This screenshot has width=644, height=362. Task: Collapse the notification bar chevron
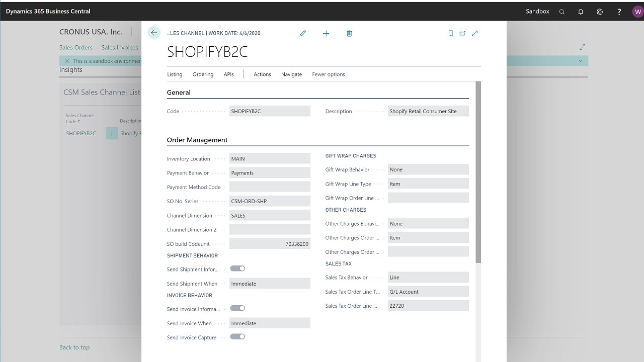[x=580, y=61]
